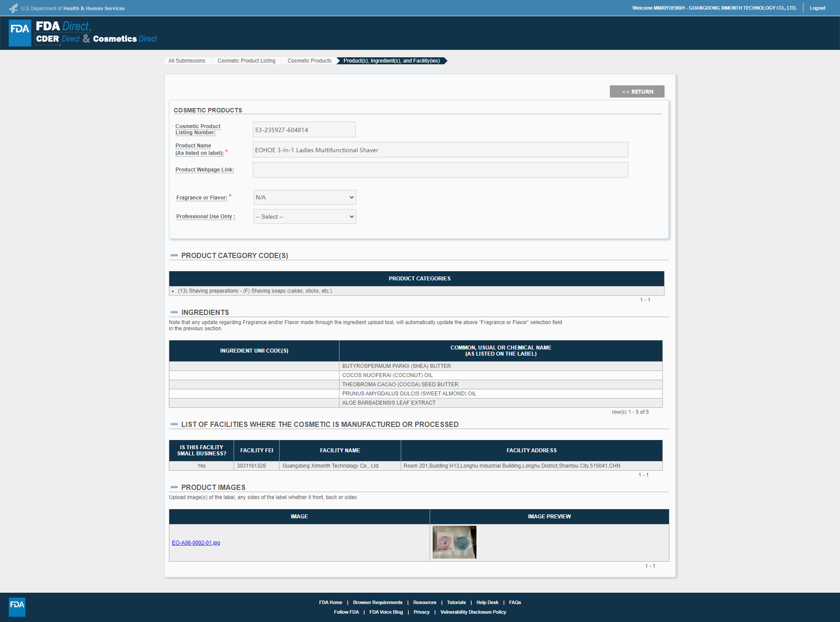The image size is (840, 622).
Task: Open Browser Requirements footer link
Action: pos(378,602)
